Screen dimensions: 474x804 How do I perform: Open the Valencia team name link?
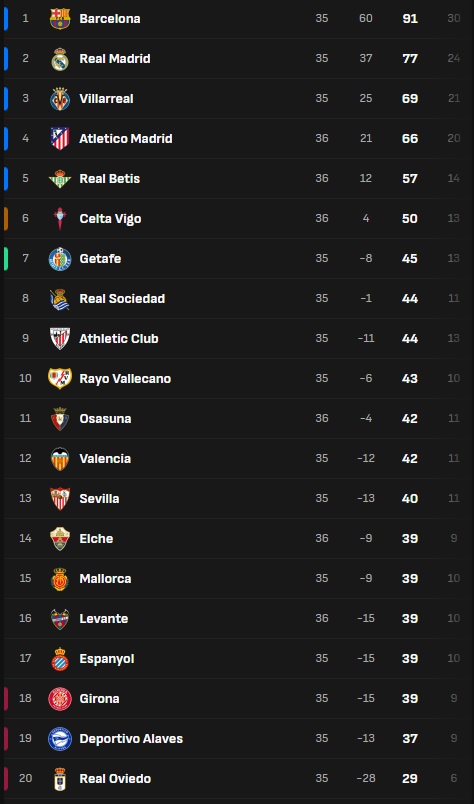tap(105, 459)
